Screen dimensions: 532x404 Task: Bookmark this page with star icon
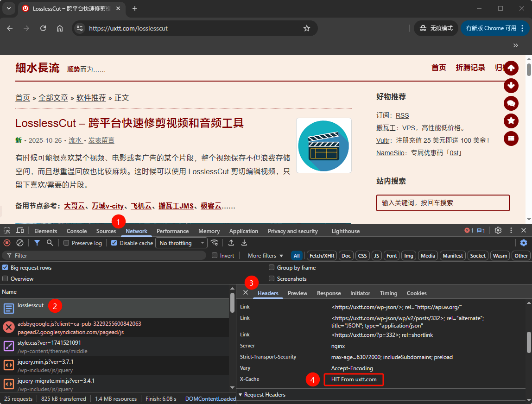[x=306, y=28]
